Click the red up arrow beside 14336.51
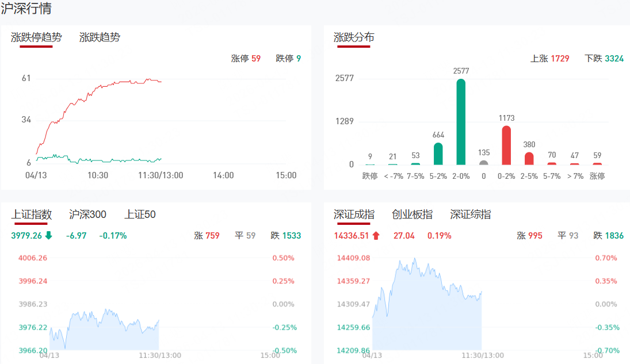The width and height of the screenshot is (630, 364). tap(376, 235)
